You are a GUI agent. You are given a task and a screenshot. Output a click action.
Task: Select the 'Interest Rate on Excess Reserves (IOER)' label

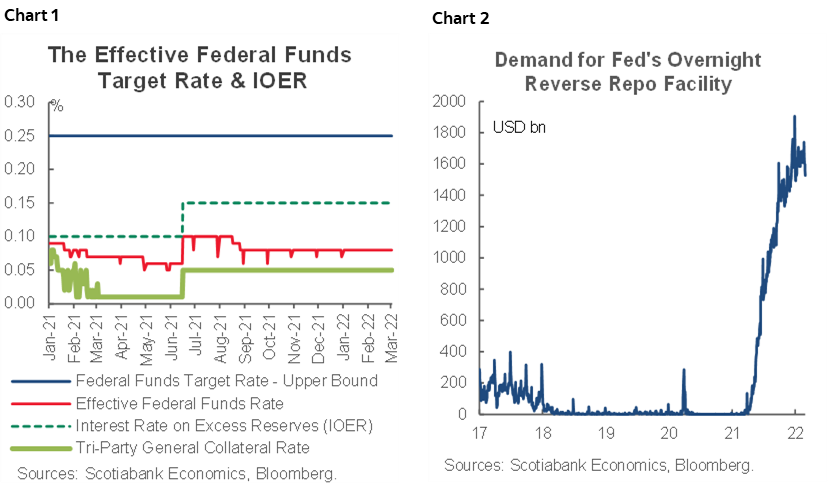click(224, 426)
